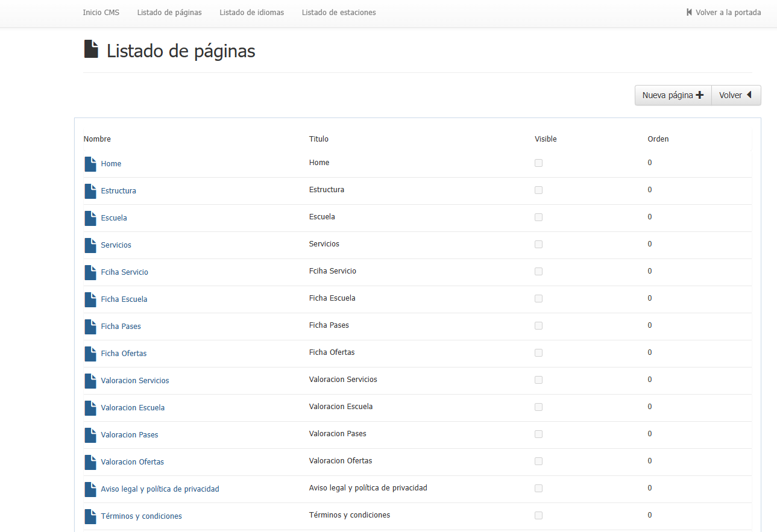Go to Listado de estaciones menu item
This screenshot has height=532, width=777.
338,13
